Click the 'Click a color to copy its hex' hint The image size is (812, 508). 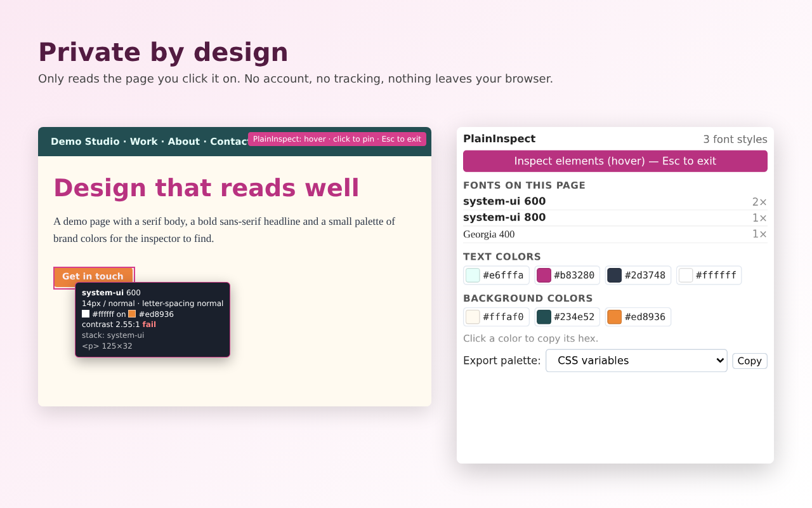[531, 338]
